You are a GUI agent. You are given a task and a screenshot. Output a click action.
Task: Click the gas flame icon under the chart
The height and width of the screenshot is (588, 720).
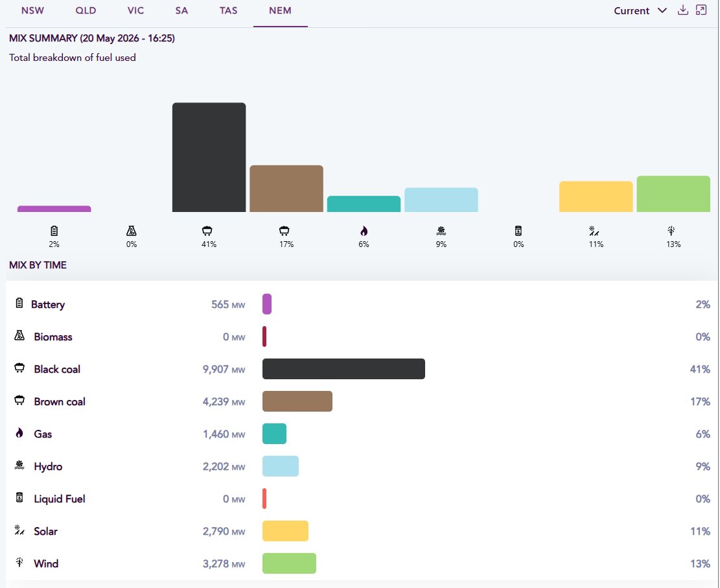coord(364,231)
